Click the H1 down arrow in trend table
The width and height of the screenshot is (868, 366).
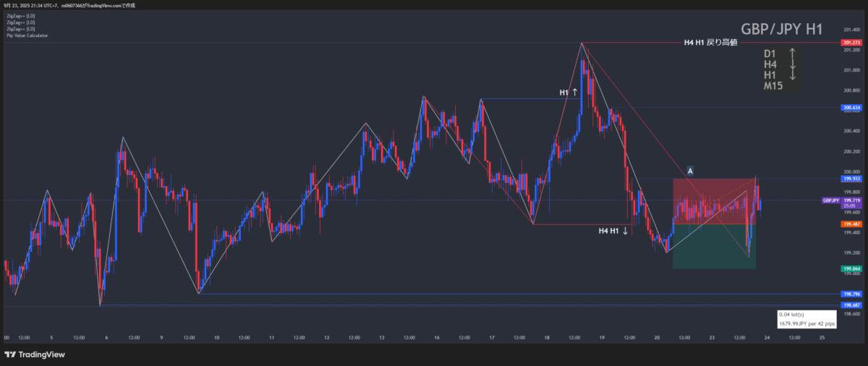point(792,75)
